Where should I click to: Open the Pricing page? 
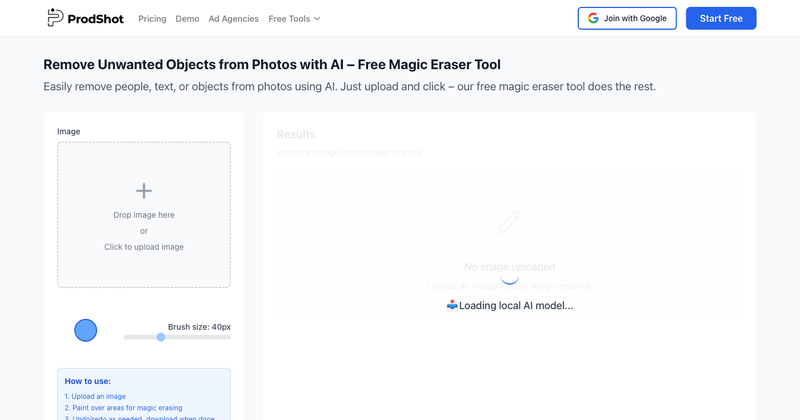tap(152, 19)
